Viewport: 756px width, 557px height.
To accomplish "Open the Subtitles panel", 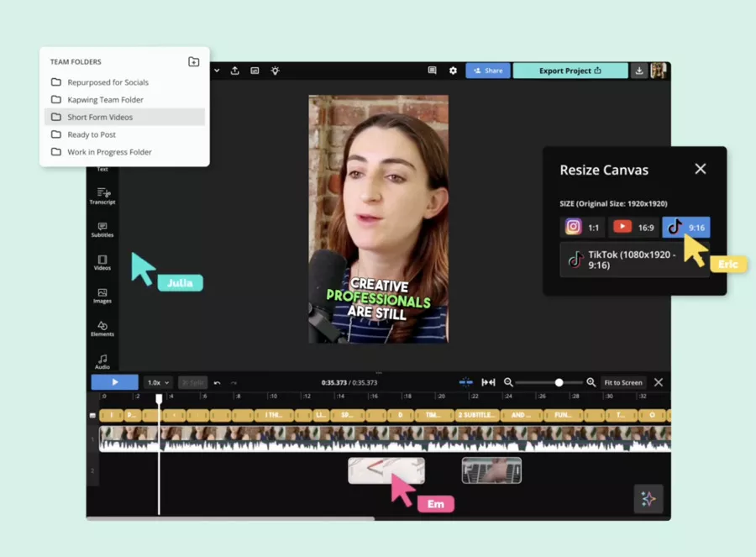I will click(102, 230).
